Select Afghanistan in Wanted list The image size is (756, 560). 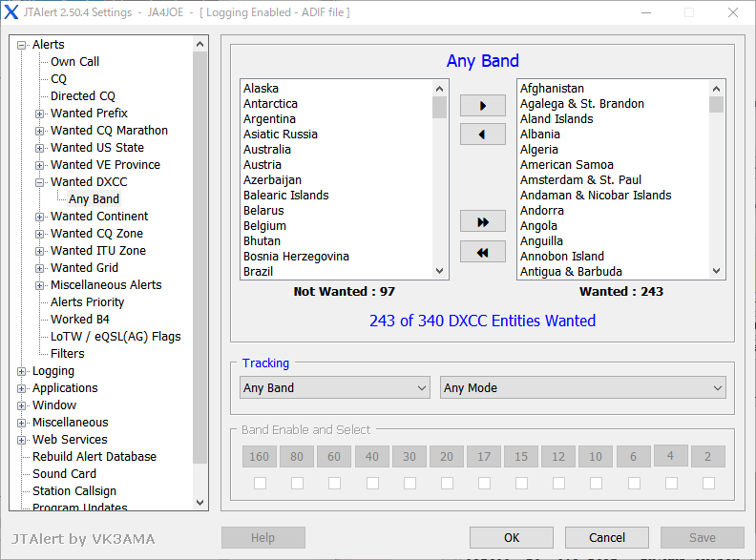[552, 89]
